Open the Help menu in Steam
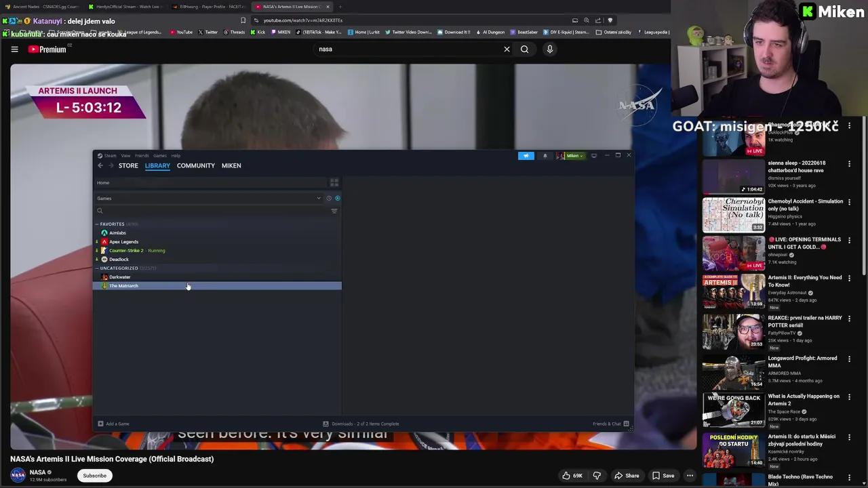Image resolution: width=868 pixels, height=488 pixels. [176, 156]
